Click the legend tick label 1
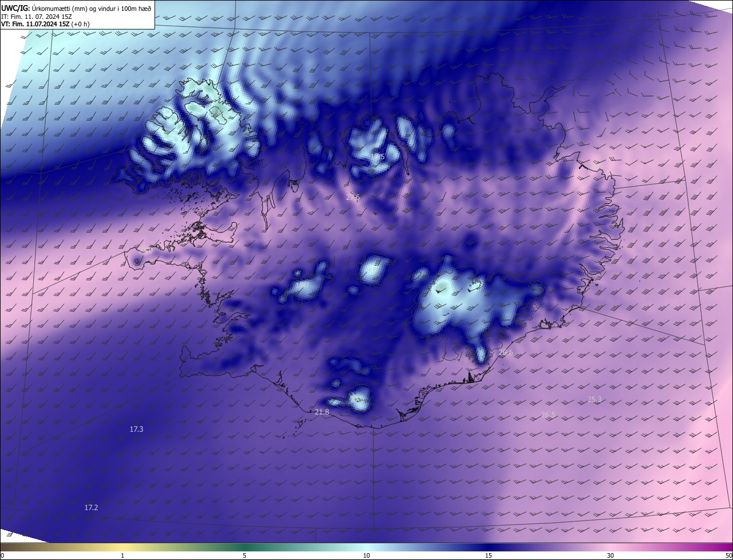This screenshot has width=733, height=560. pyautogui.click(x=123, y=555)
